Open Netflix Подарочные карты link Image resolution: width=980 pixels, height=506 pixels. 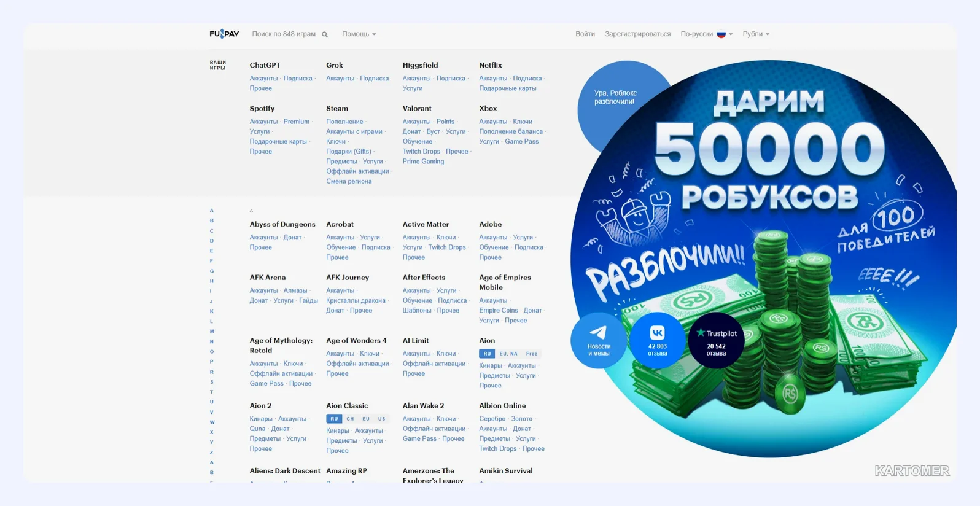[x=508, y=88]
